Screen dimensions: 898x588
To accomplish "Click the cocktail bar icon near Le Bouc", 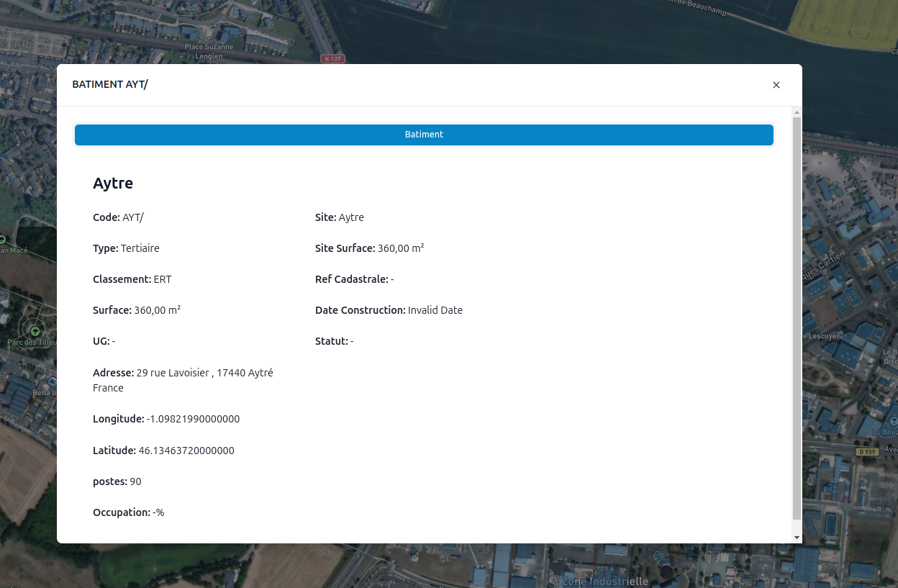I will [893, 420].
